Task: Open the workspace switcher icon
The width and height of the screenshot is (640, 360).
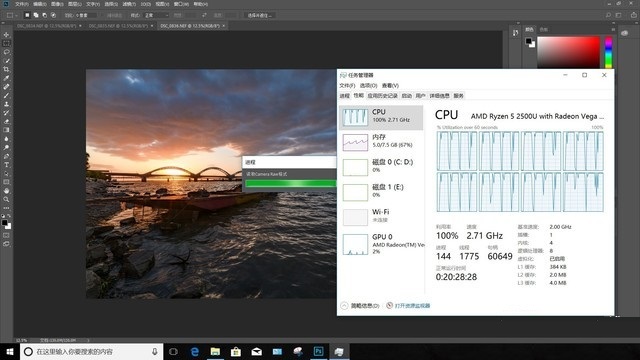Action: click(619, 15)
